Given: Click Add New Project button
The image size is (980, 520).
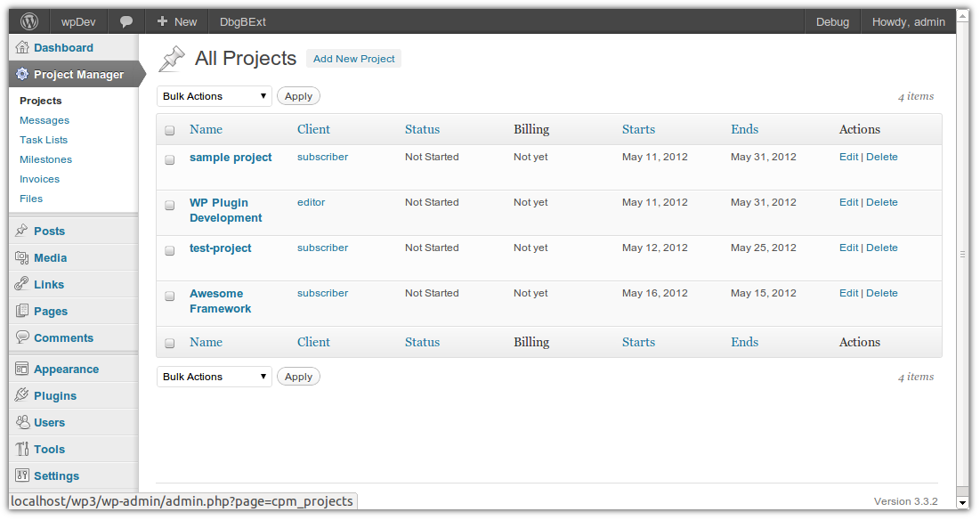Looking at the screenshot, I should coord(353,59).
